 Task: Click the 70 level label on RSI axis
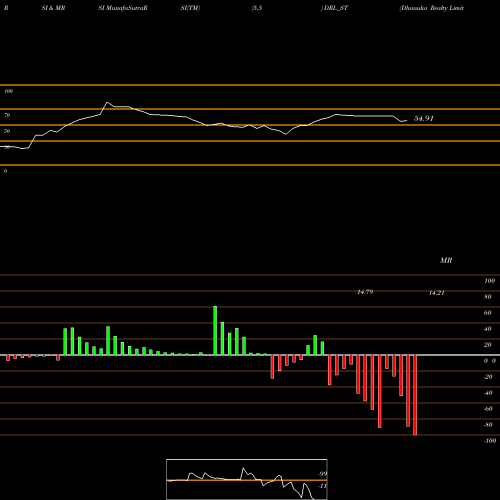pyautogui.click(x=7, y=115)
